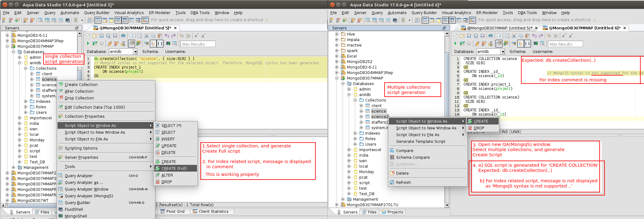This screenshot has width=644, height=219.
Task: Click Undo arrow in right window editor toolbar
Action: [x=534, y=36]
